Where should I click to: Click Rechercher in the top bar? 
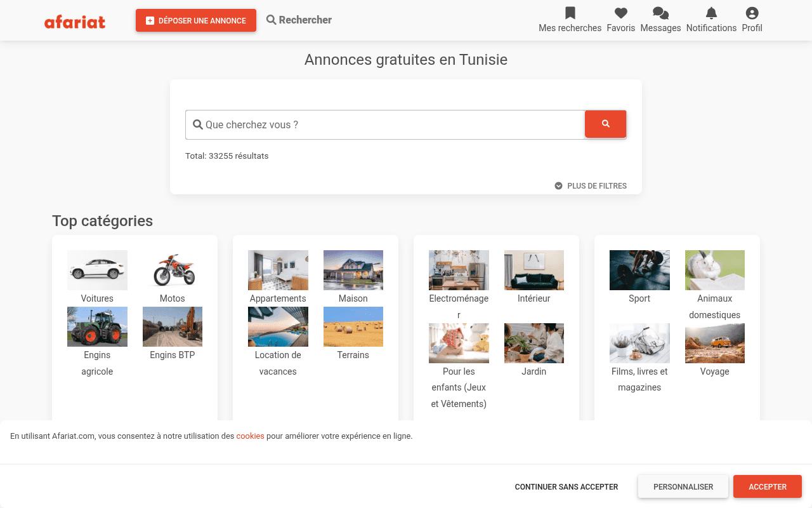[298, 20]
